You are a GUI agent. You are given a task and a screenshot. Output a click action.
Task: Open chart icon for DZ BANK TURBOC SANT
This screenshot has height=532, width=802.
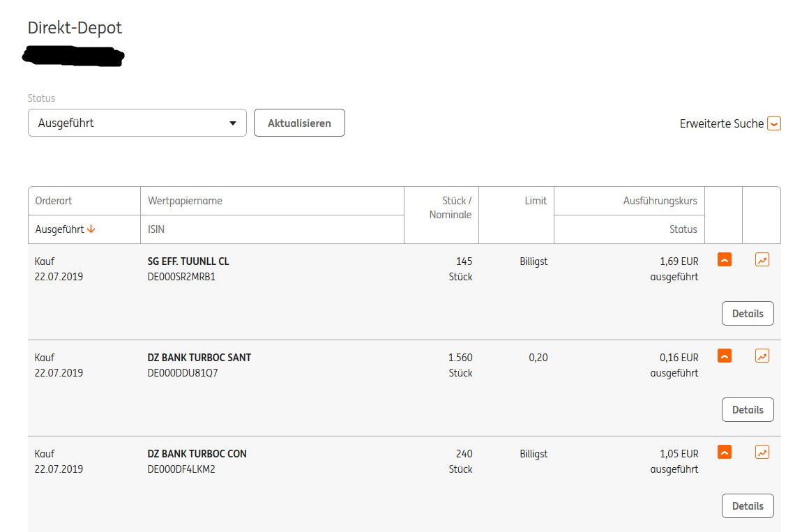tap(762, 356)
